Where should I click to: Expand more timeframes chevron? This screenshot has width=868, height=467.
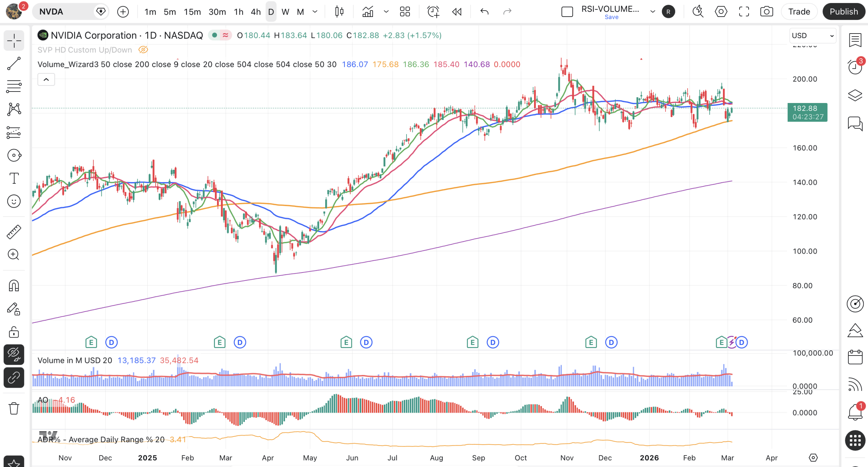(x=315, y=12)
